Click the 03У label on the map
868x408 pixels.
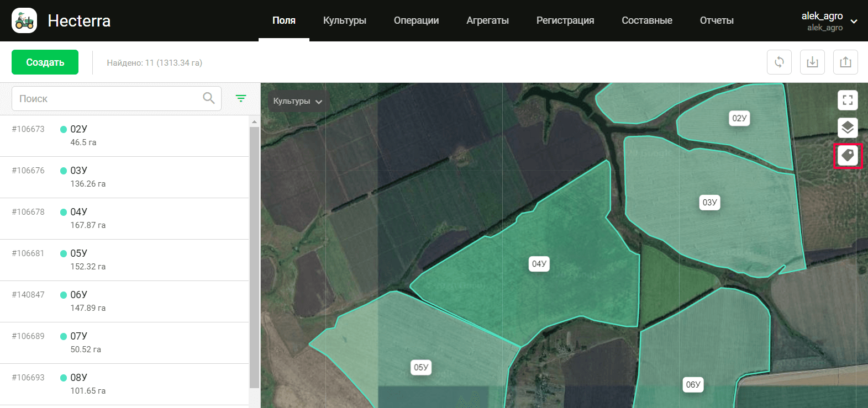click(709, 203)
